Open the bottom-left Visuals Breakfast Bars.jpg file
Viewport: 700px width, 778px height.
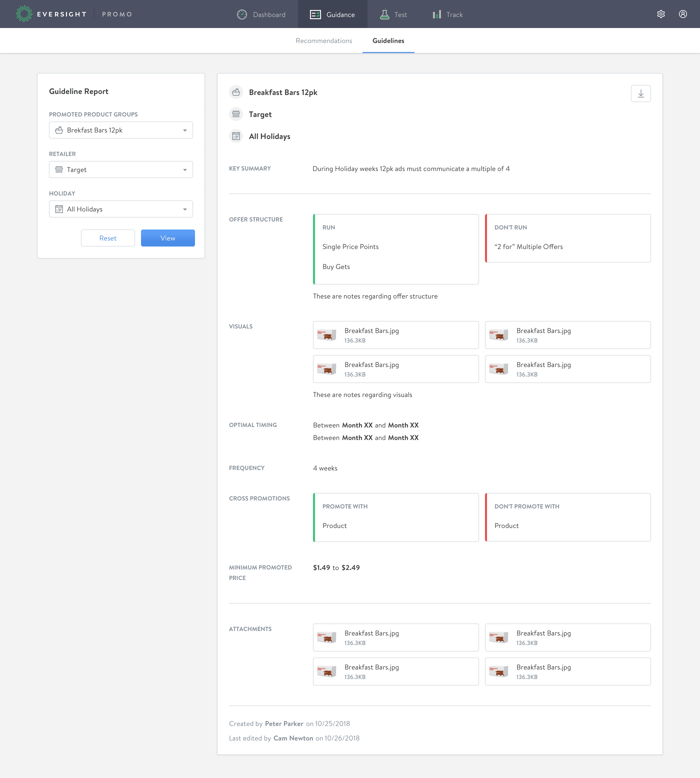coord(396,369)
